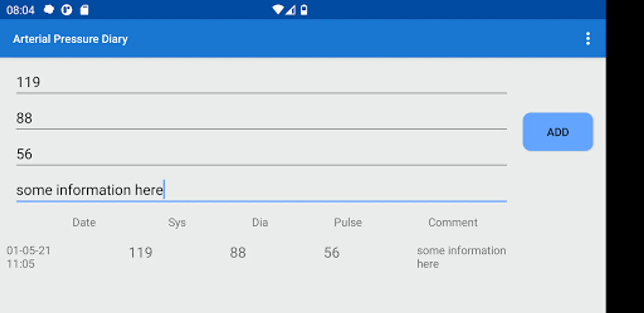Open the three-dot overflow menu

(588, 39)
